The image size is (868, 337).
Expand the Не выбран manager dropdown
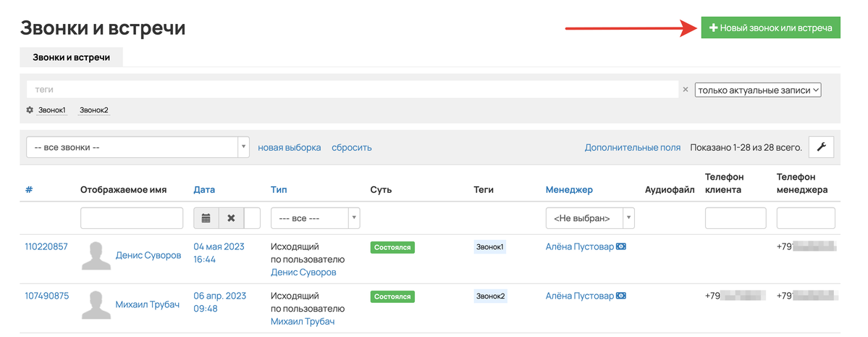[590, 218]
